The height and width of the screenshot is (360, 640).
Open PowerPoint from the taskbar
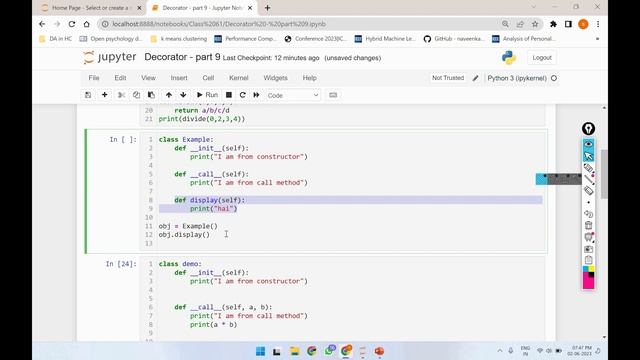[x=379, y=351]
